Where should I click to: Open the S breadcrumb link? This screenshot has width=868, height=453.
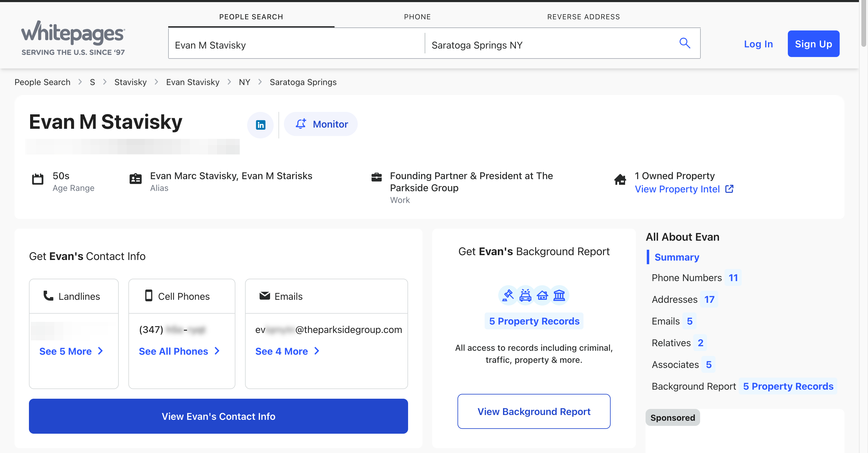point(92,82)
